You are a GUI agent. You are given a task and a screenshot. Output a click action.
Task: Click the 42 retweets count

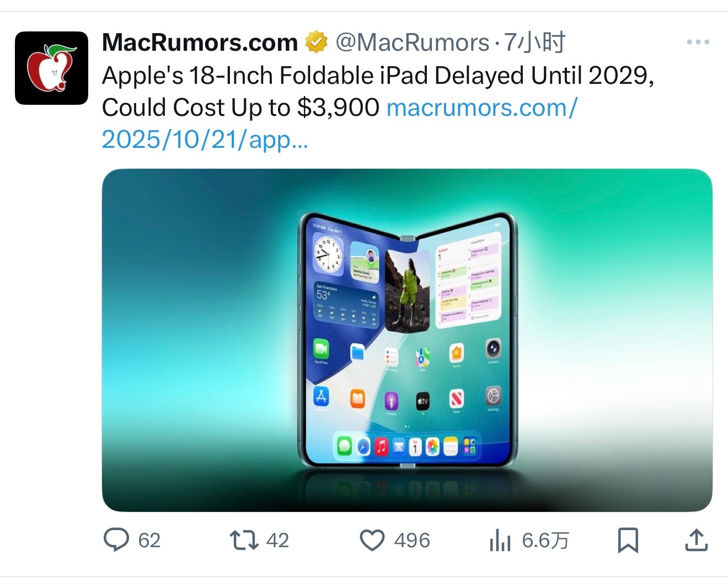277,541
